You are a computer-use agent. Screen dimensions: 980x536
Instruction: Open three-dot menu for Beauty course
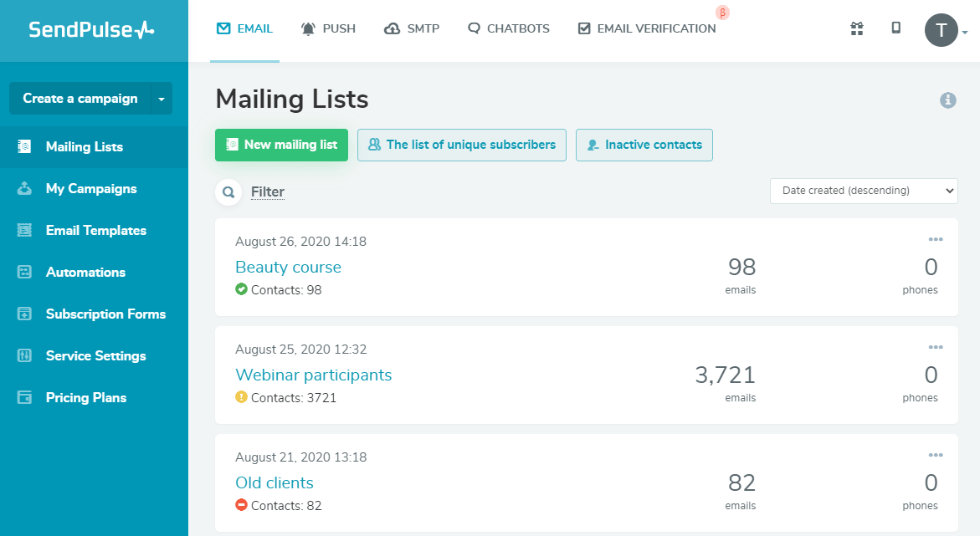tap(935, 240)
